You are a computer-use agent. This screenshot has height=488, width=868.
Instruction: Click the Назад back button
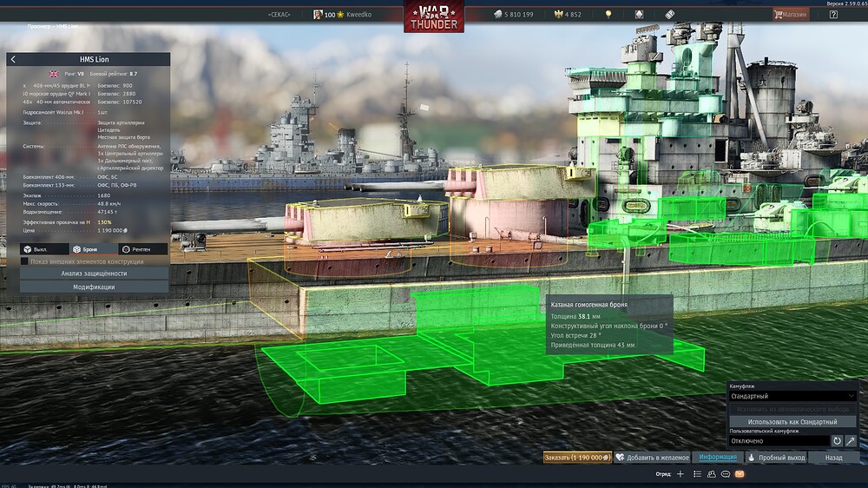click(833, 458)
